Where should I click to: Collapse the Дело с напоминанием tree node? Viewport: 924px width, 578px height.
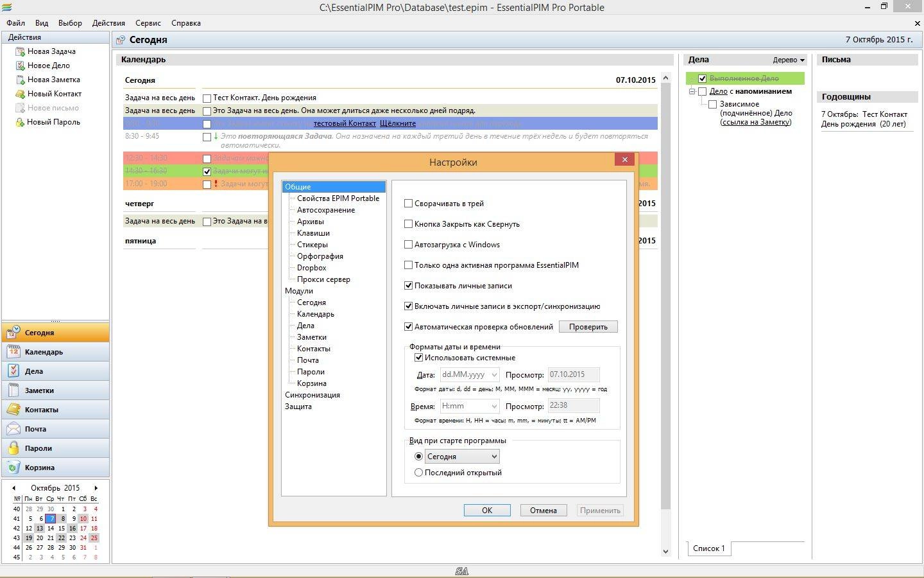click(x=692, y=91)
